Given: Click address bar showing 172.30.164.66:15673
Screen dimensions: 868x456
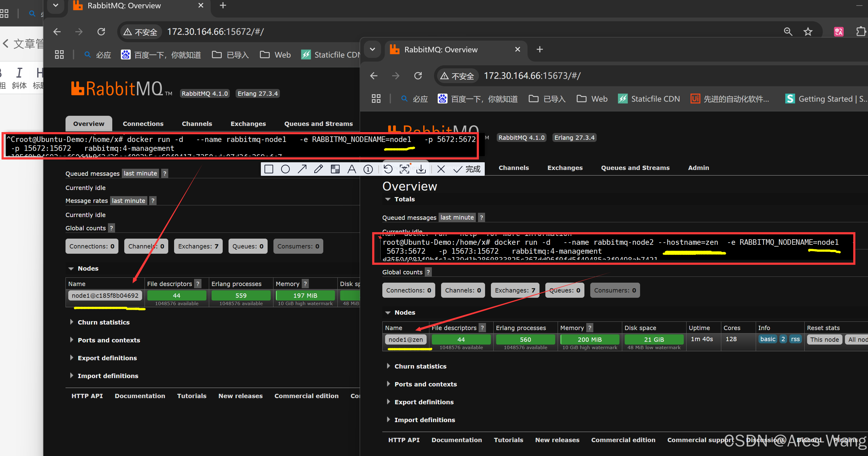Looking at the screenshot, I should (532, 75).
